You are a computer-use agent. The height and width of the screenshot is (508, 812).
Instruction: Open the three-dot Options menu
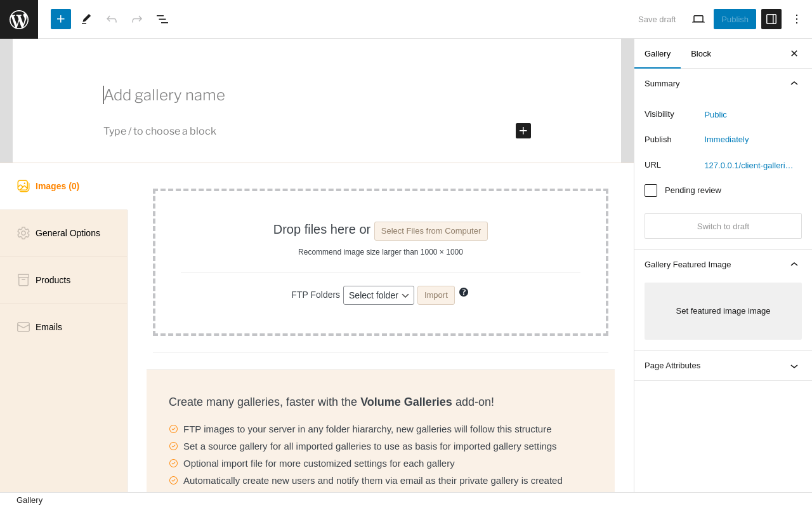pos(797,19)
